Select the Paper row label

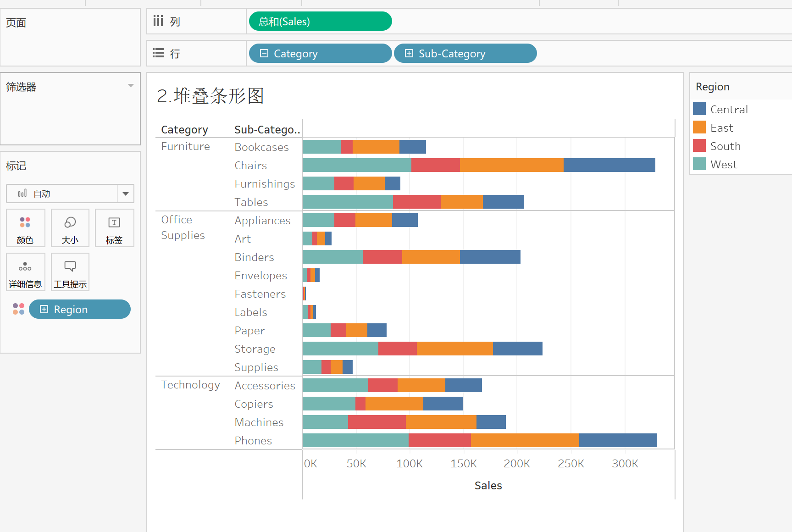coord(249,331)
